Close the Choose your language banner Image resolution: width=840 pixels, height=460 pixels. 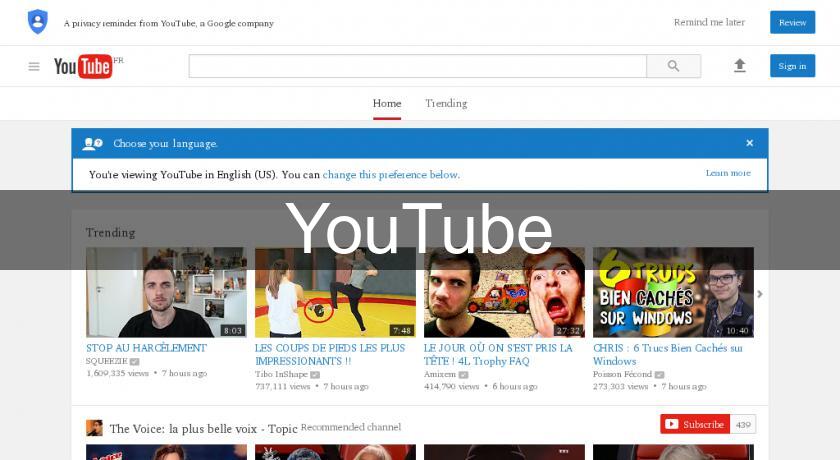[749, 143]
